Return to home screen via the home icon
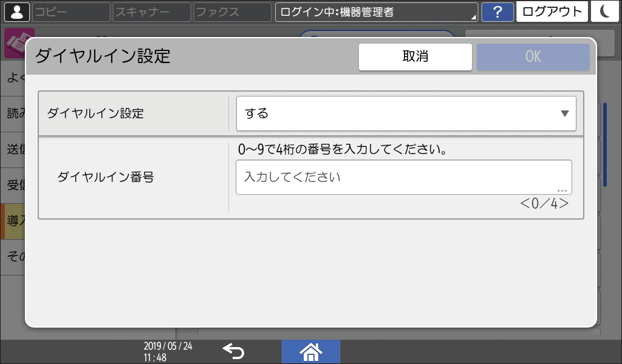The height and width of the screenshot is (364, 622). point(311,351)
